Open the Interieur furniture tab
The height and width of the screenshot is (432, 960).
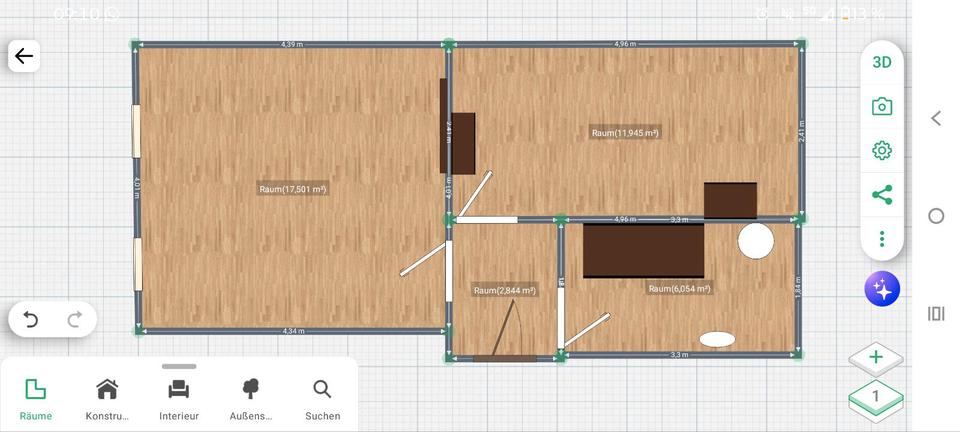[179, 399]
